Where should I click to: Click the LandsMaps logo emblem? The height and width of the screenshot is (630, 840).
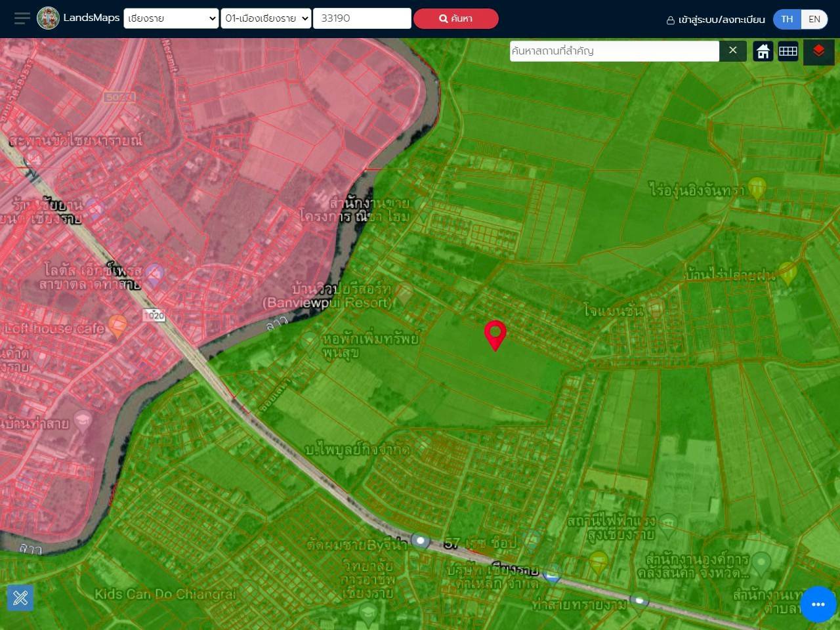point(48,18)
